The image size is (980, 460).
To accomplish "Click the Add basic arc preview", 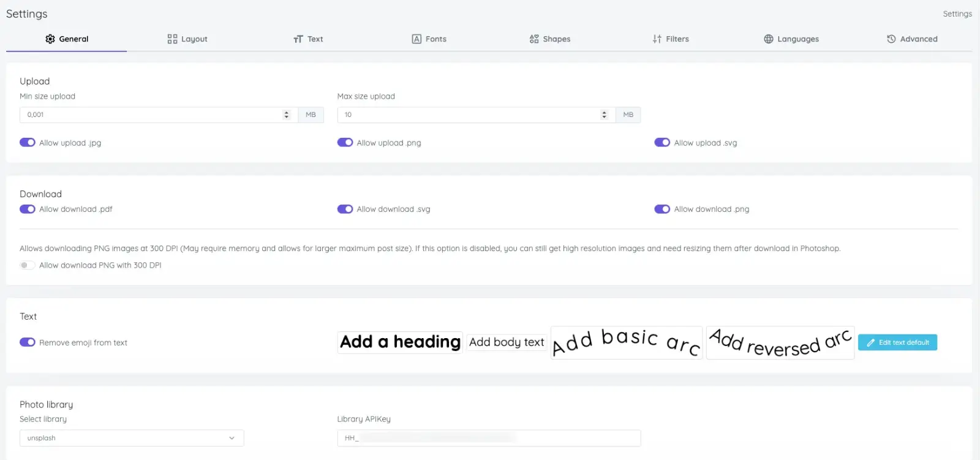I will click(627, 342).
